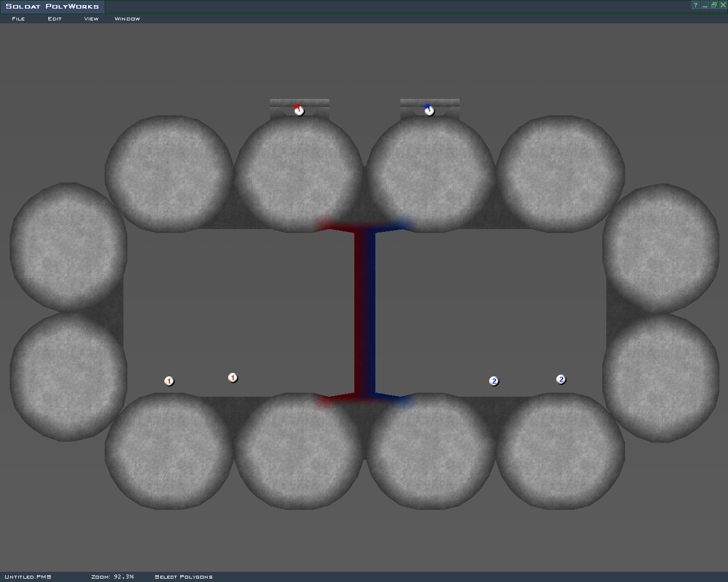Expand the View menu
The width and height of the screenshot is (728, 582).
click(91, 19)
